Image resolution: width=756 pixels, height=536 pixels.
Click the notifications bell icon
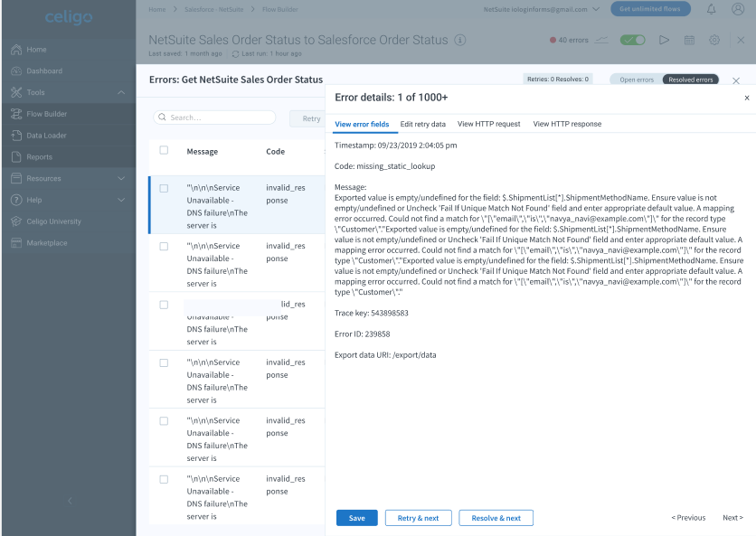coord(711,9)
